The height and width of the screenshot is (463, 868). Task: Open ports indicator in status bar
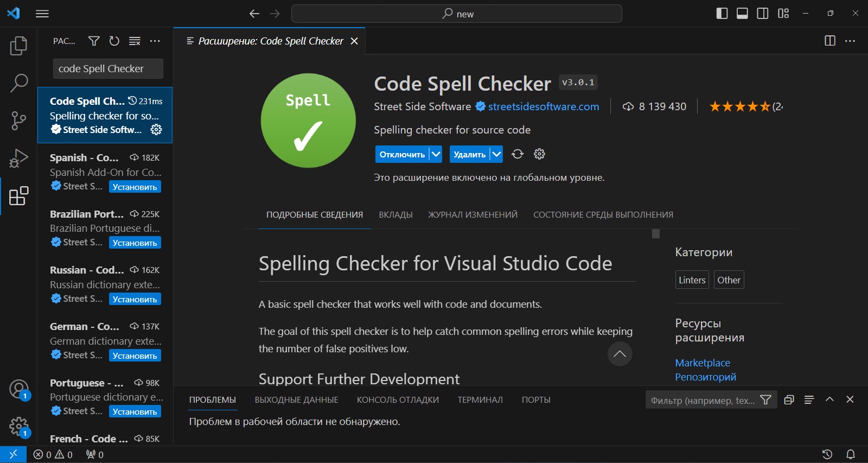[x=94, y=454]
